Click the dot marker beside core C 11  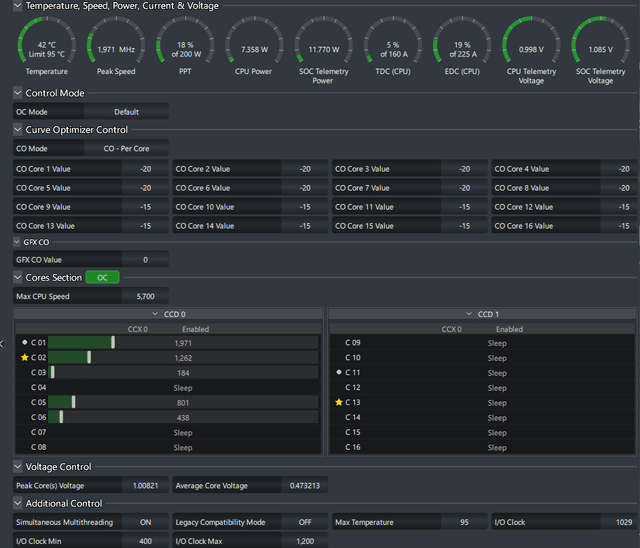click(x=339, y=372)
